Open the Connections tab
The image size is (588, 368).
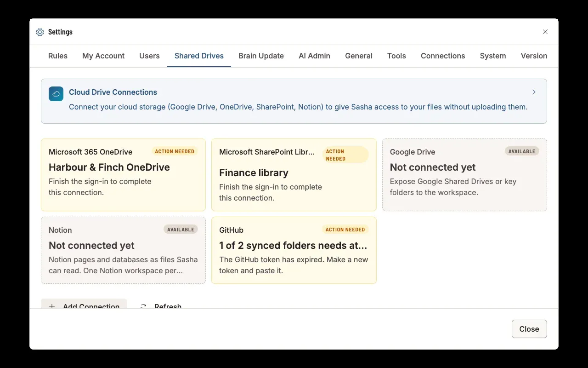[x=443, y=56]
